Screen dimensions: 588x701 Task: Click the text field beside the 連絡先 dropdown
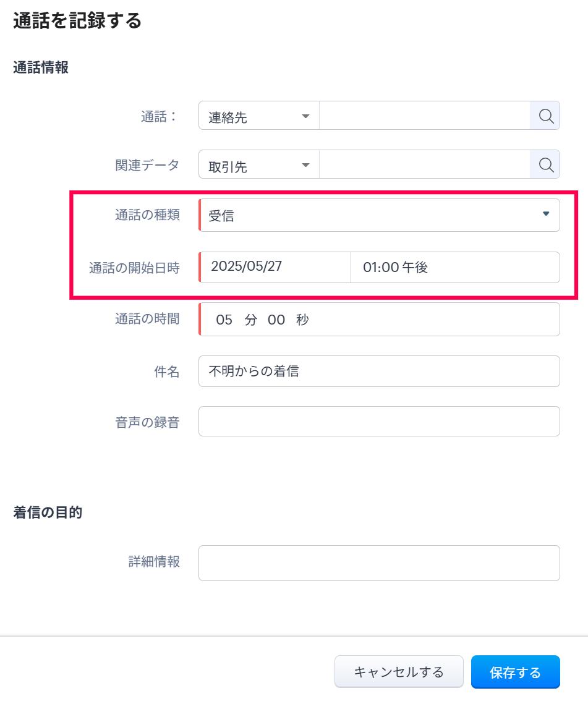click(424, 116)
